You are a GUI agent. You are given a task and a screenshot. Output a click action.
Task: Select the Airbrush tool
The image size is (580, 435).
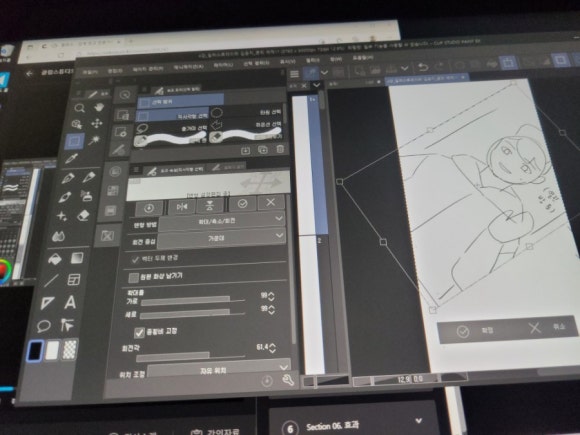tap(87, 196)
